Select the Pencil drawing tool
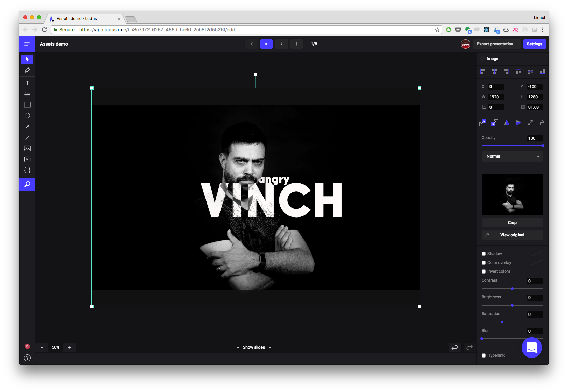Viewport: 568px width, 392px height. pos(27,70)
